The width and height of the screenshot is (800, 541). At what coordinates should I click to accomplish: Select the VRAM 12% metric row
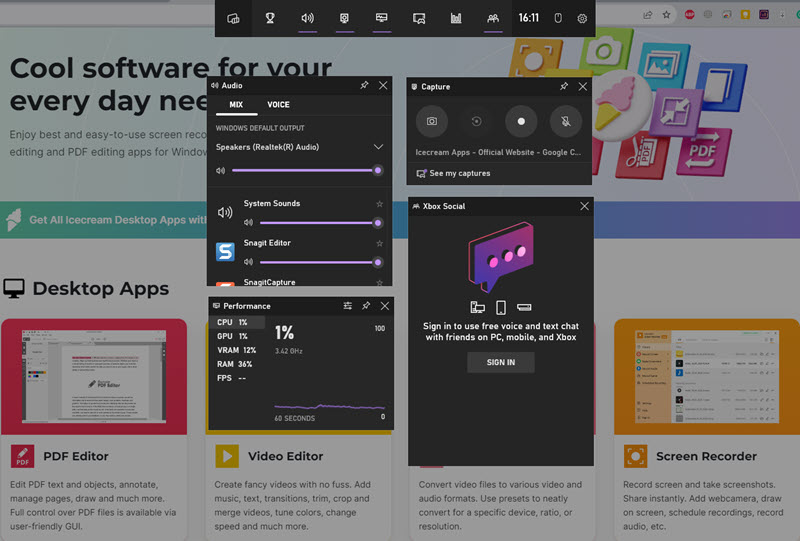click(x=237, y=350)
